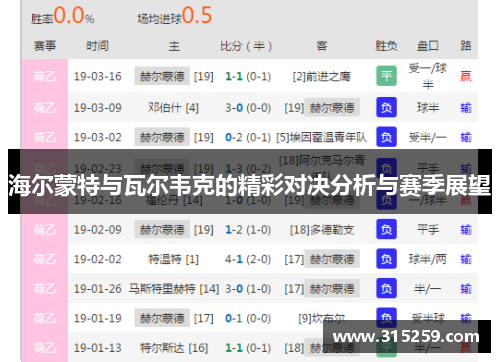Open the home team 邓伯什 [4]
Screen dimensions: 500x362
click(x=173, y=108)
